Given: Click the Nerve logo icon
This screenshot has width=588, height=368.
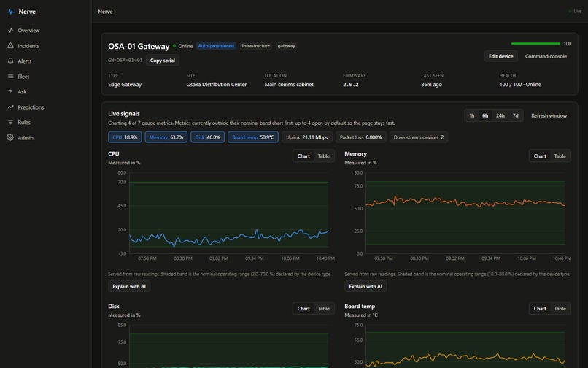Looking at the screenshot, I should [x=11, y=12].
